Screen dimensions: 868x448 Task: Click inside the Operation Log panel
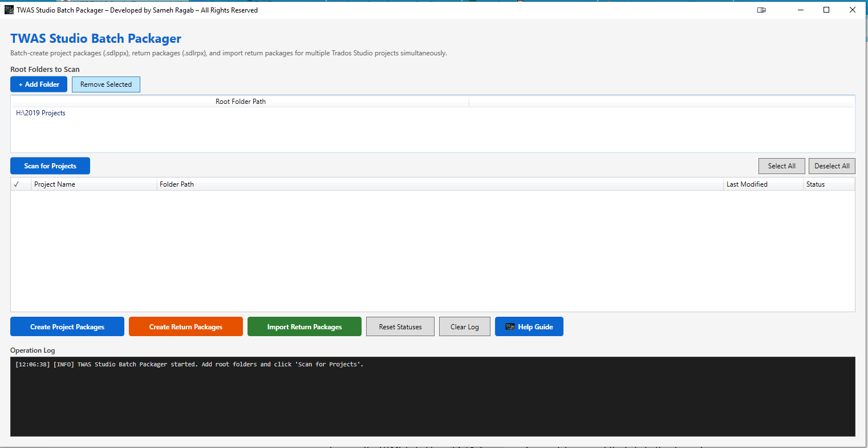point(433,397)
